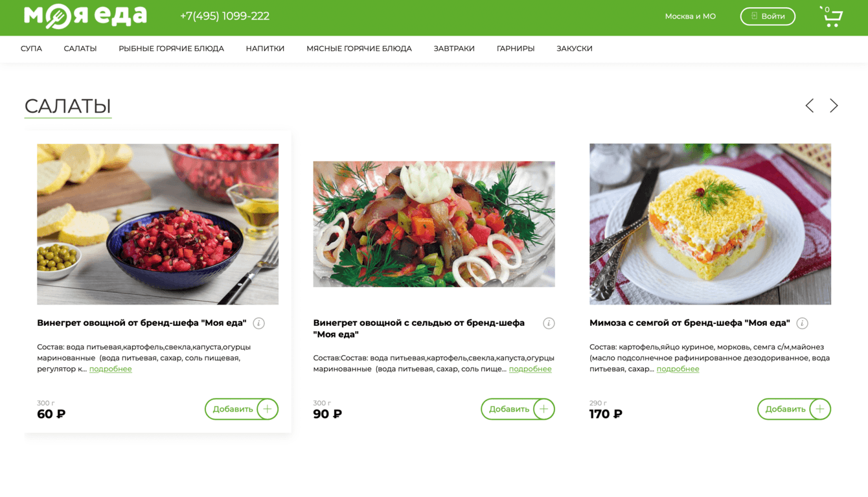
Task: Open the Мимоза с семгой photo
Action: tap(710, 224)
